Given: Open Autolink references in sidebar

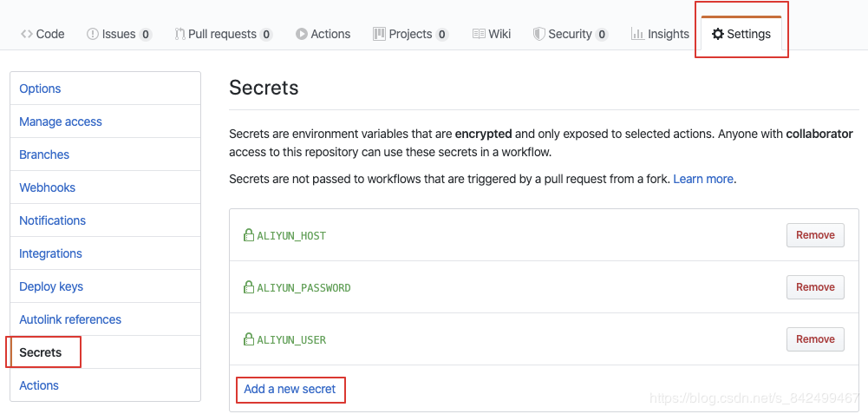Looking at the screenshot, I should pos(70,319).
